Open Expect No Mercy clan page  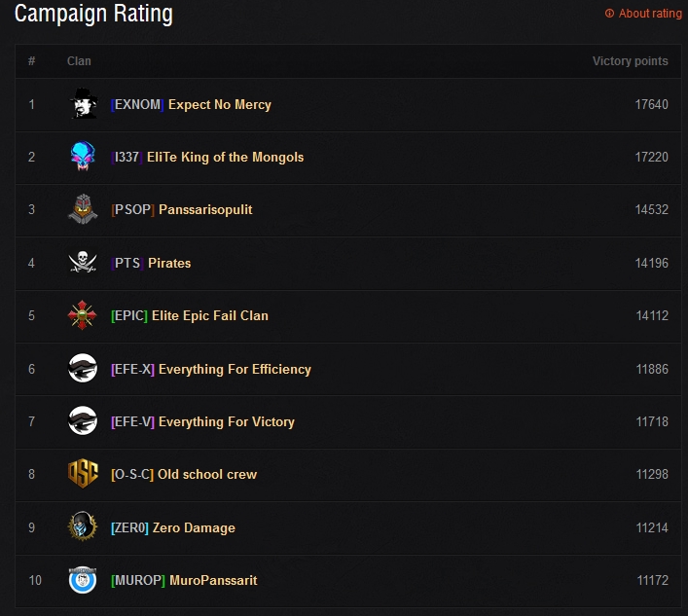pyautogui.click(x=220, y=104)
